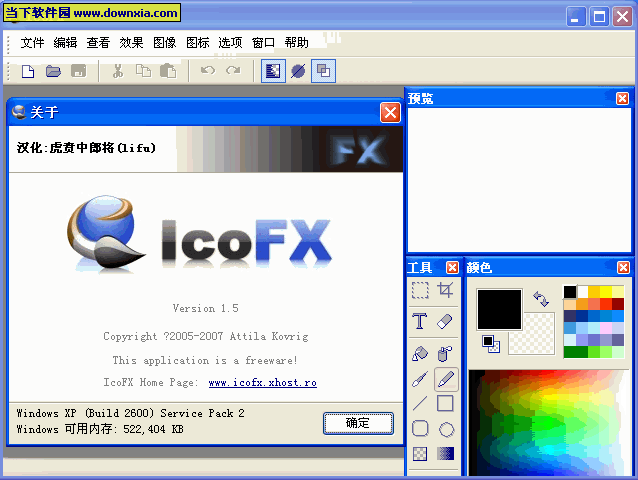Select the Paint bucket fill tool

click(x=420, y=353)
